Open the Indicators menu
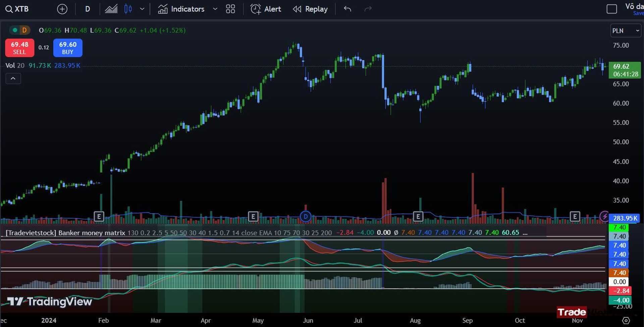Image resolution: width=644 pixels, height=327 pixels. (181, 9)
